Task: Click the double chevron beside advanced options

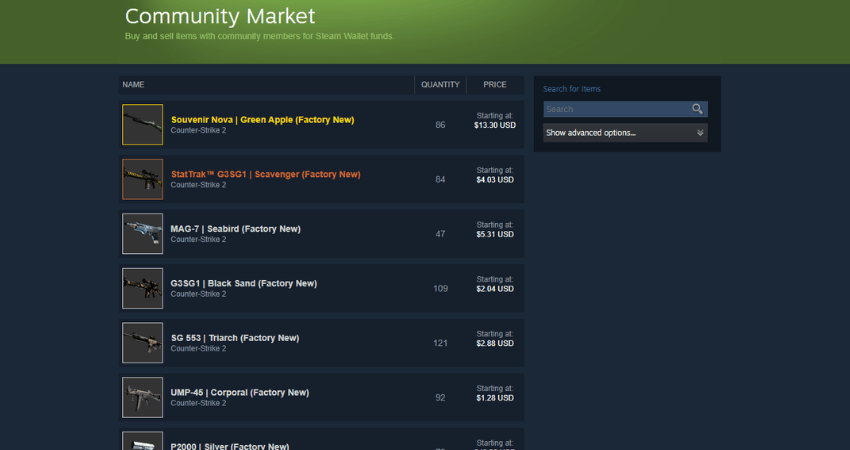Action: (x=699, y=133)
